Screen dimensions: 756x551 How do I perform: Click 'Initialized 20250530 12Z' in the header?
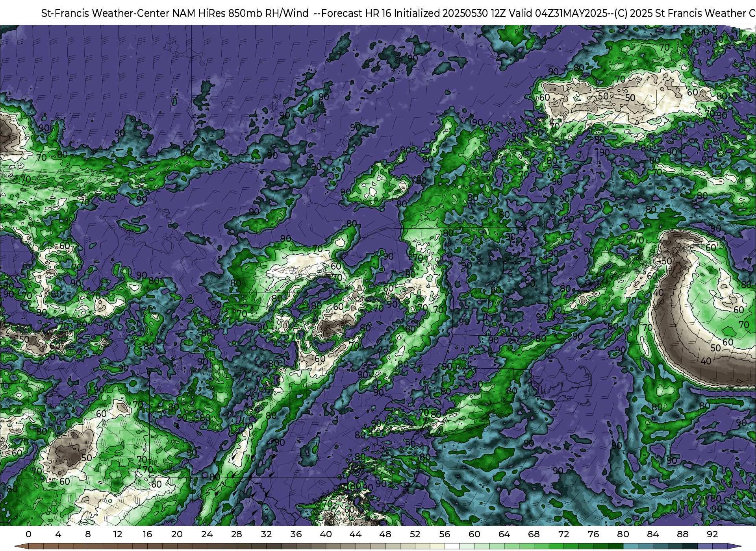pyautogui.click(x=450, y=13)
